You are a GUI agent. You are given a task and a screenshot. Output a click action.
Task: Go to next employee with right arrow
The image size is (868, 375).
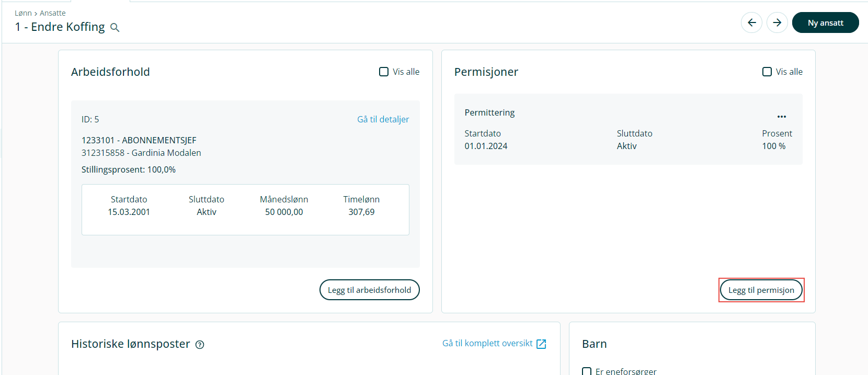point(777,22)
